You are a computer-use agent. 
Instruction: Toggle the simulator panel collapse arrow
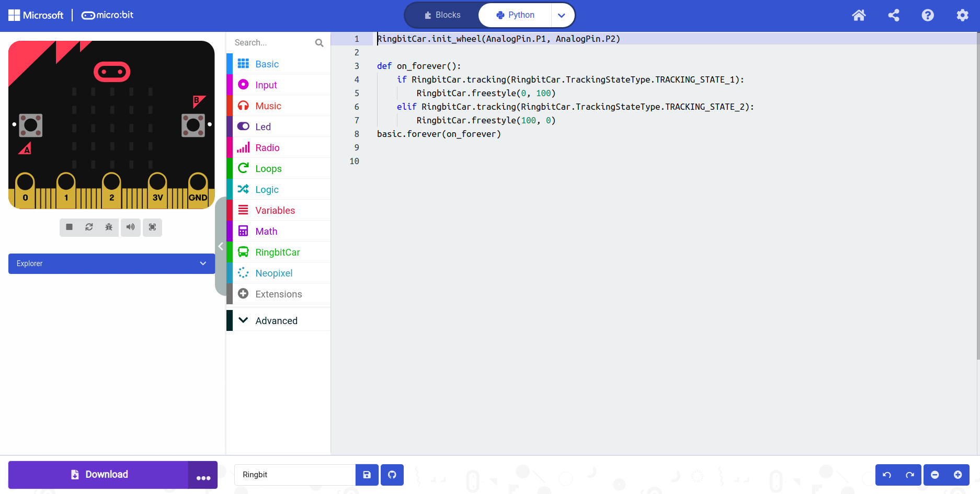221,246
